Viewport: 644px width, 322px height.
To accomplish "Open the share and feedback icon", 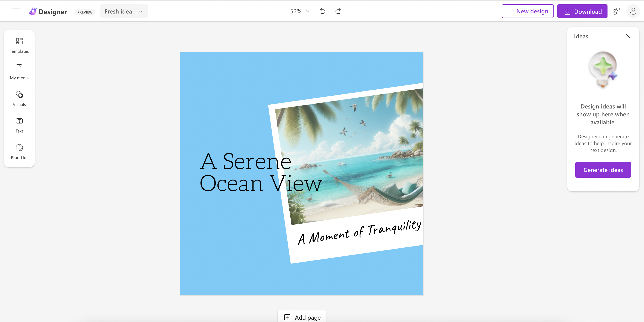I will coord(616,11).
